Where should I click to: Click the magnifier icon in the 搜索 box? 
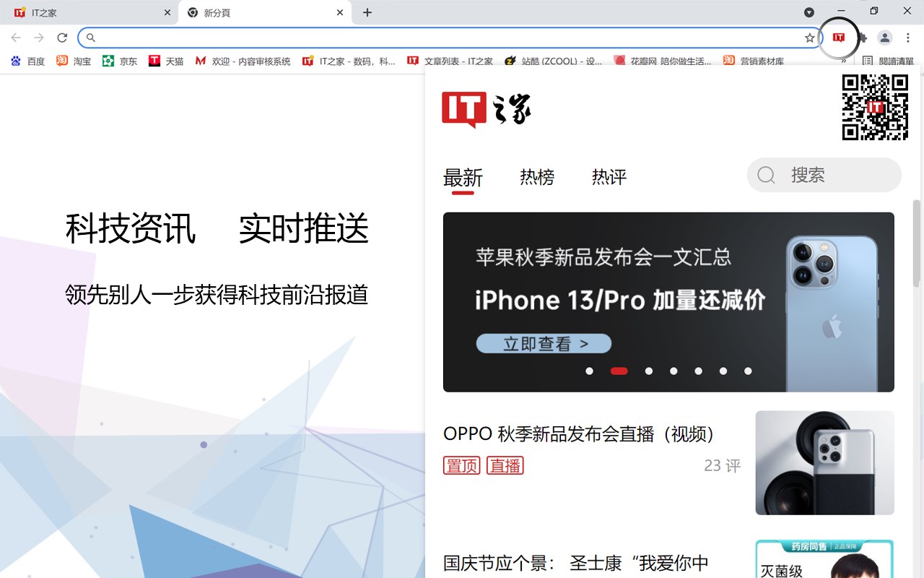(x=766, y=175)
